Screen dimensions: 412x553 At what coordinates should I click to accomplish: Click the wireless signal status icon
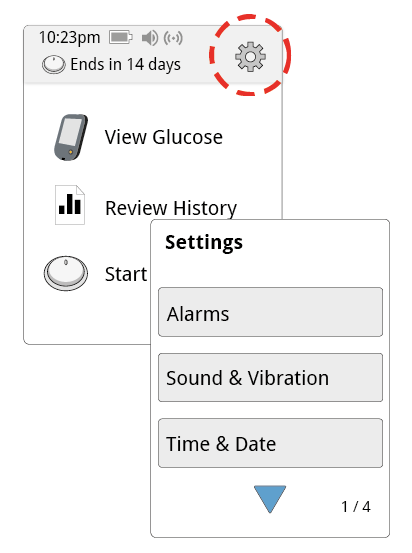173,38
